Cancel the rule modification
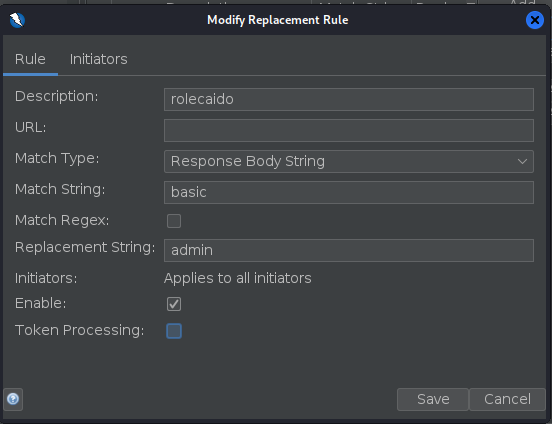 click(507, 399)
